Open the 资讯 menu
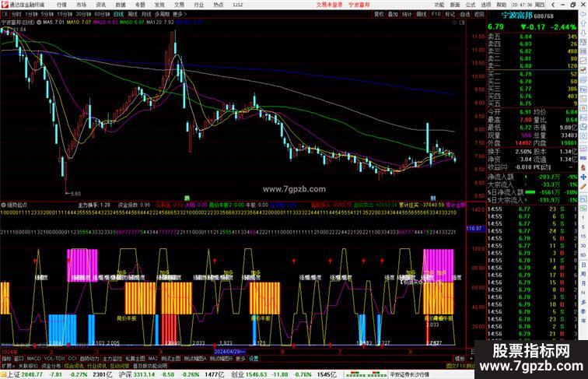This screenshot has width=588, height=379. [101, 5]
